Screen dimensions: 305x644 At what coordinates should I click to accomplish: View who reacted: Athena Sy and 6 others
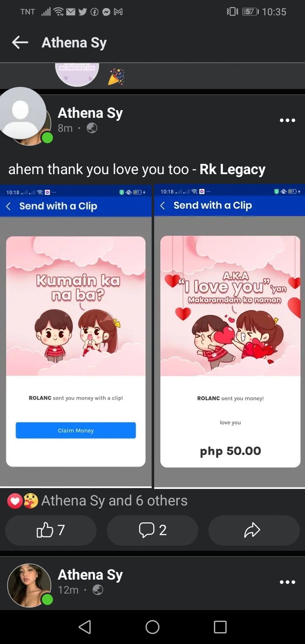click(x=114, y=501)
